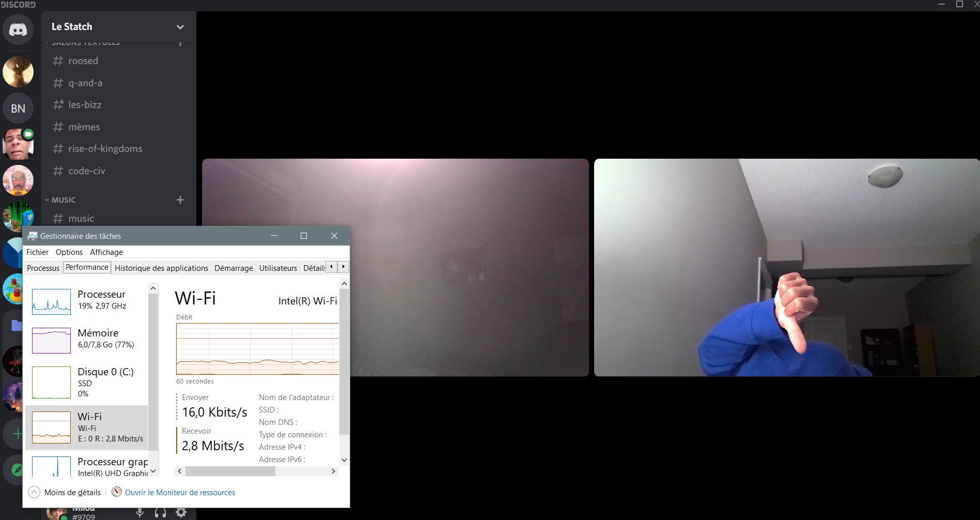This screenshot has height=520, width=980.
Task: Open the Détails tab
Action: (x=314, y=268)
